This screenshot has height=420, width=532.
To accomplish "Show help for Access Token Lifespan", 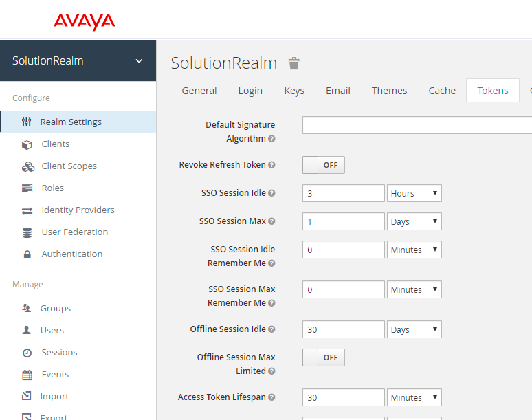I will [271, 397].
